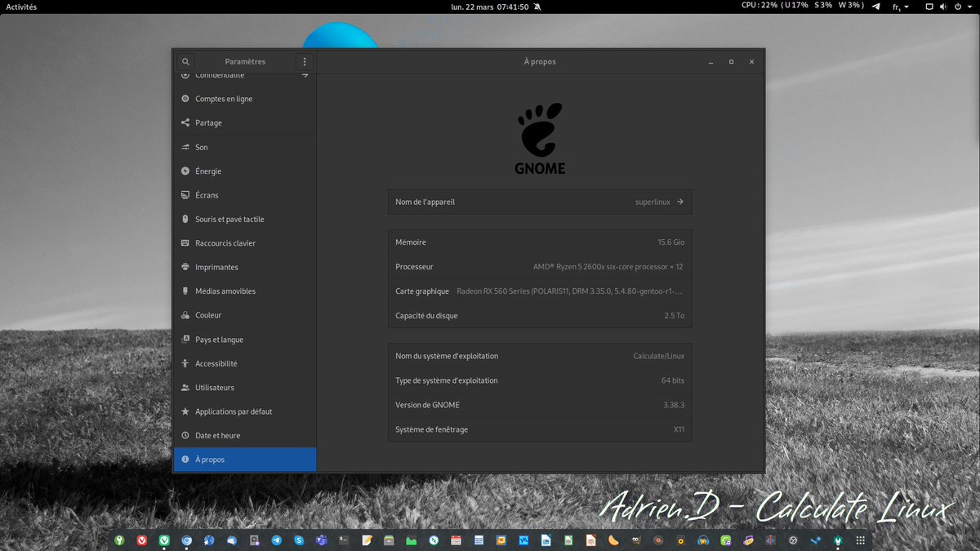Image resolution: width=980 pixels, height=551 pixels.
Task: Open OBS Studio from the dock
Action: 792,540
